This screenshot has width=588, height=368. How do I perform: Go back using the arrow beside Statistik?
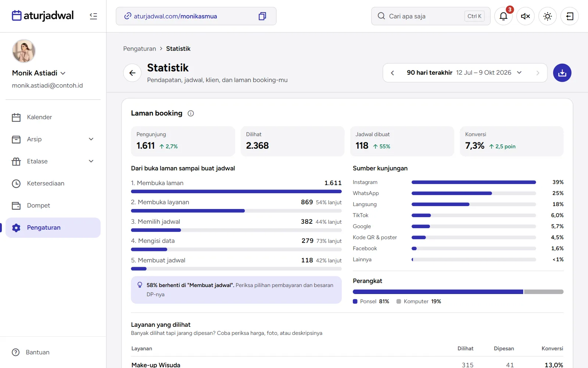point(132,73)
